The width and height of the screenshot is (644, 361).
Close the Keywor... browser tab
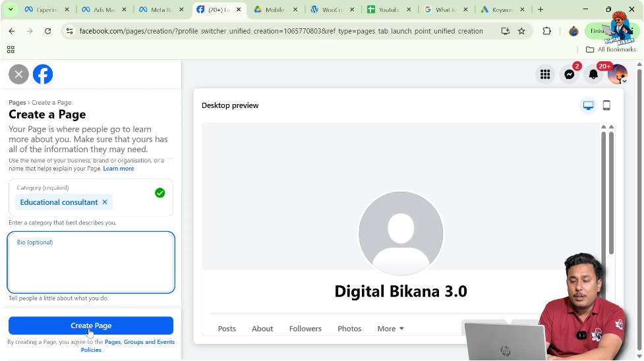[x=522, y=9]
